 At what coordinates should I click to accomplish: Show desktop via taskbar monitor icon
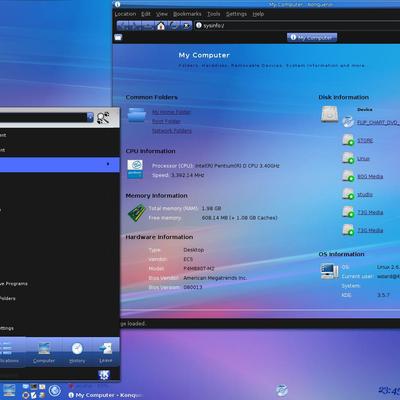click(9, 390)
